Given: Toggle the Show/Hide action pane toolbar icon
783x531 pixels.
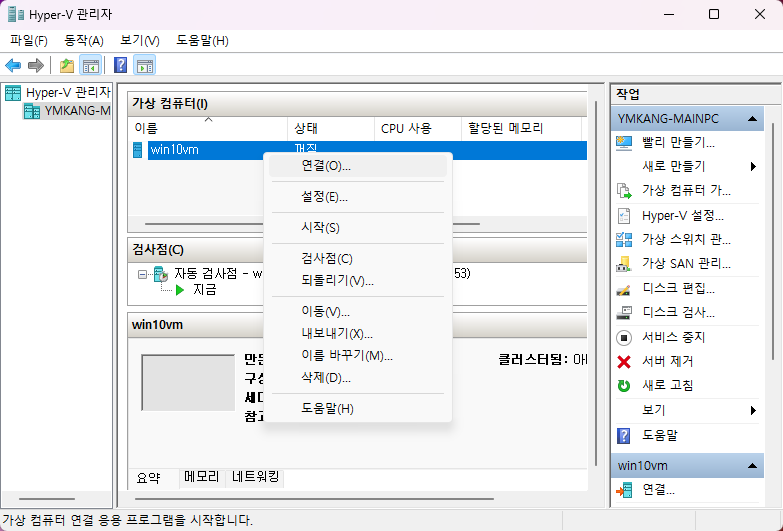Looking at the screenshot, I should coord(145,65).
